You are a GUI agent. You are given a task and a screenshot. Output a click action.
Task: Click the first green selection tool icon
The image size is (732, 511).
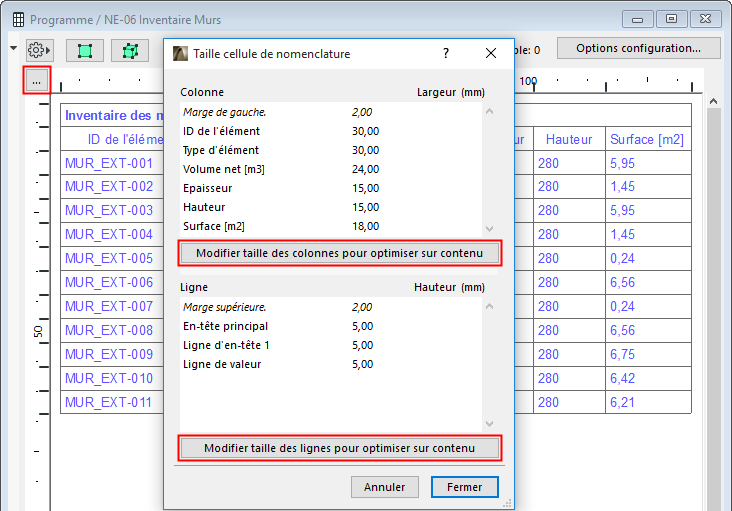coord(84,50)
